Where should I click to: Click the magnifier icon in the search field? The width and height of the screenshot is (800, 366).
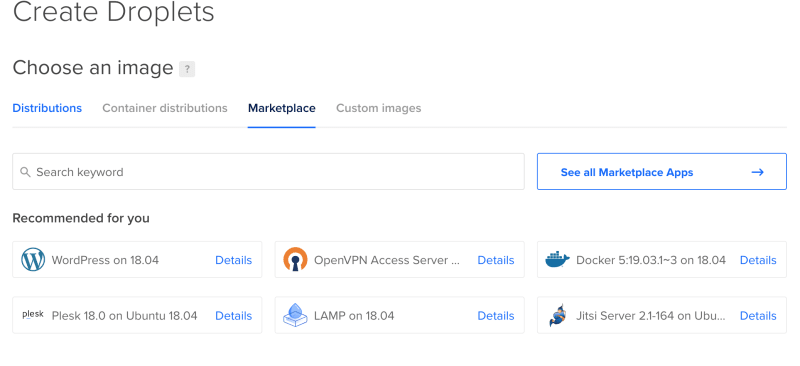[x=25, y=172]
